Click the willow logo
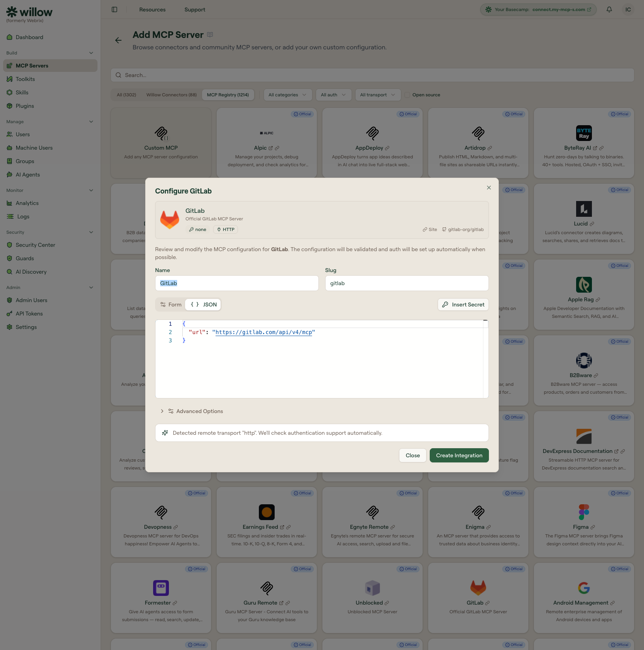Image resolution: width=644 pixels, height=650 pixels. [x=30, y=12]
